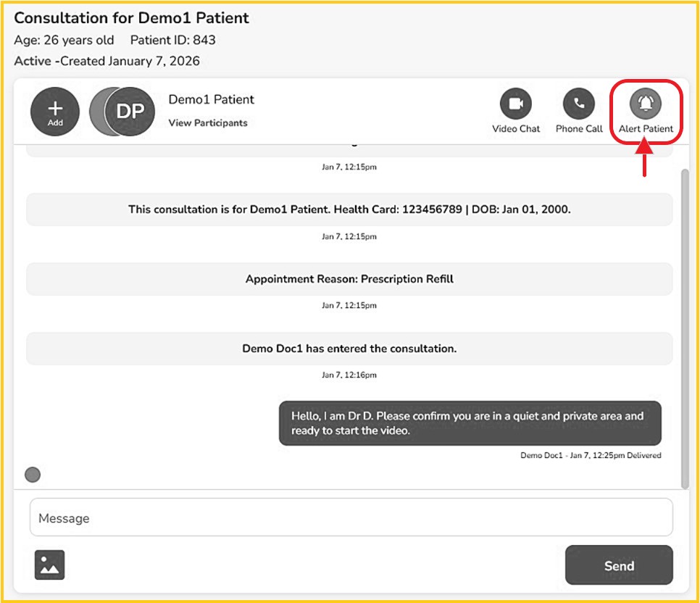Click the Appointment Reason: Prescription Refill message
This screenshot has height=603, width=700.
pos(349,279)
